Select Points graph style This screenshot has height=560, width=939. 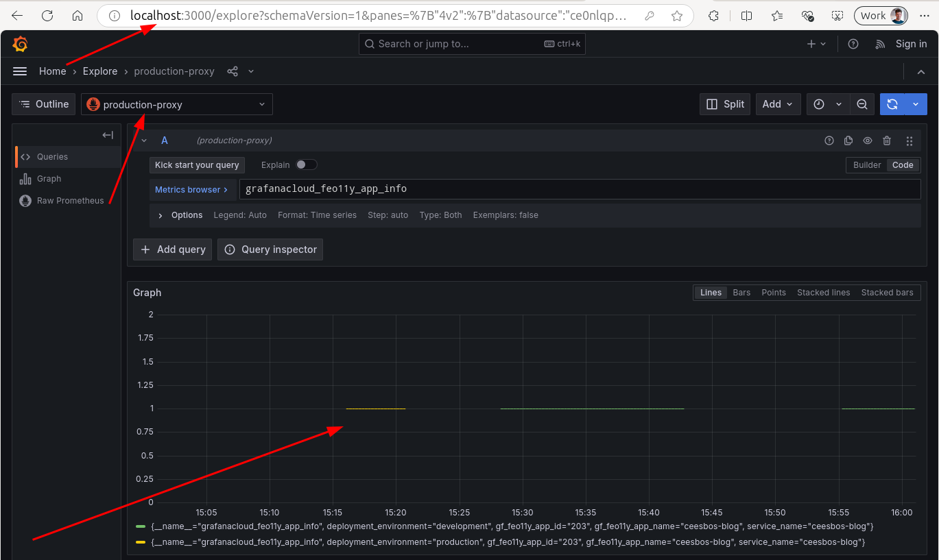tap(774, 293)
